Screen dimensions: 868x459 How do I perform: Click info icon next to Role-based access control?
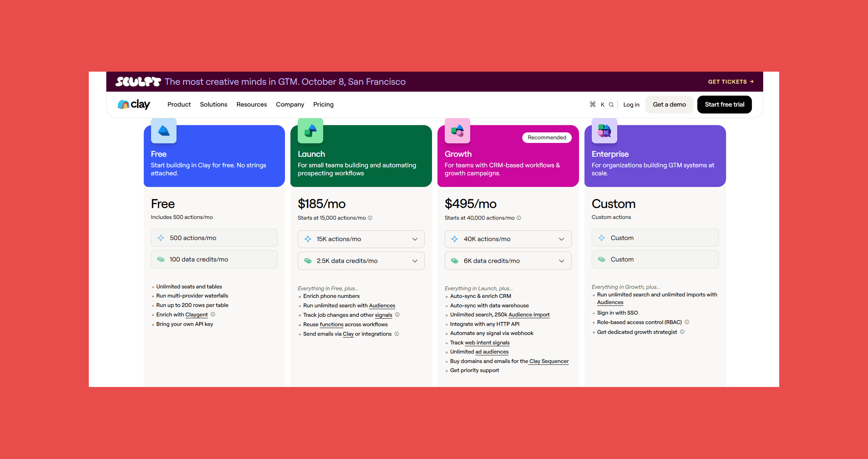tap(687, 322)
